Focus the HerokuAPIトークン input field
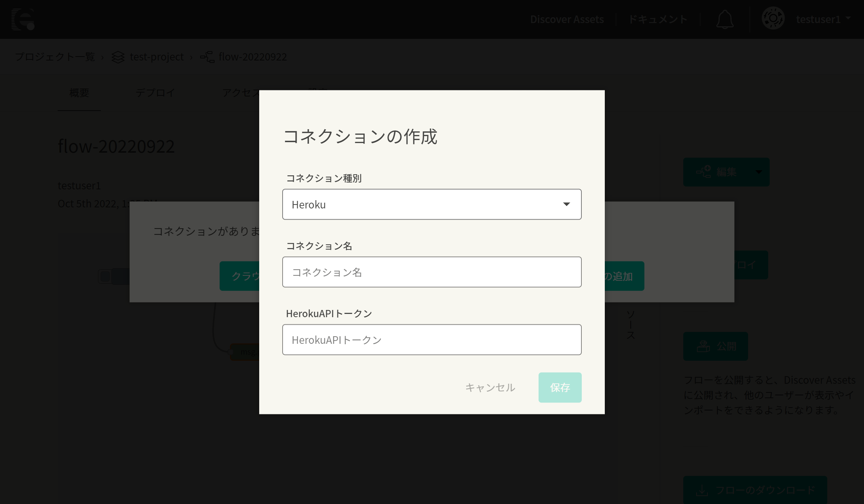Image resolution: width=864 pixels, height=504 pixels. pos(432,339)
